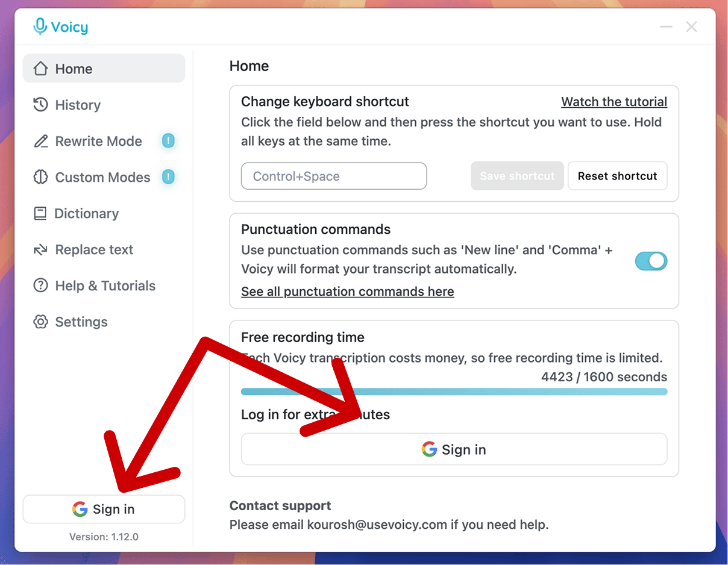The height and width of the screenshot is (565, 728).
Task: Click the Voicy microphone logo icon
Action: 40,27
